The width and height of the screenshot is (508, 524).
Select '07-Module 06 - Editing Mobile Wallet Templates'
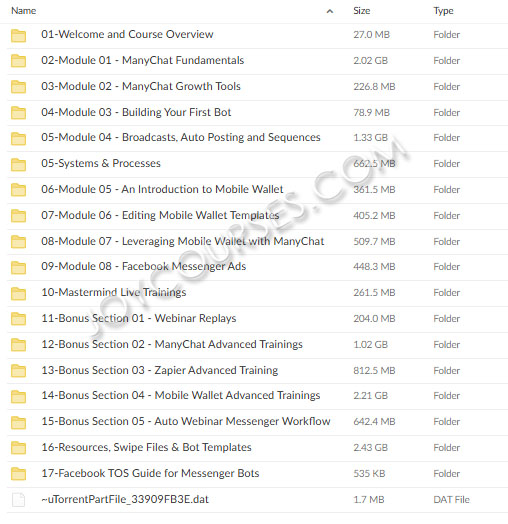(160, 215)
